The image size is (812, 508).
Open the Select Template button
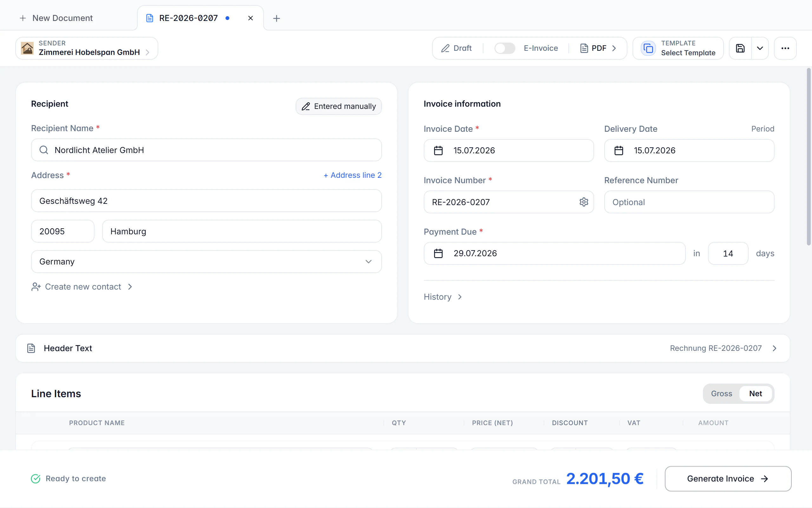coord(678,48)
